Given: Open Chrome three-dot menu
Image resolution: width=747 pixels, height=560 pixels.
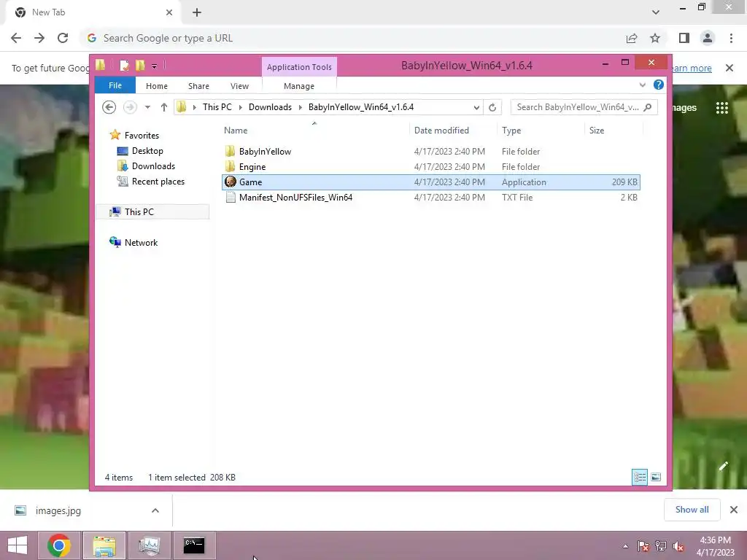Looking at the screenshot, I should 731,38.
